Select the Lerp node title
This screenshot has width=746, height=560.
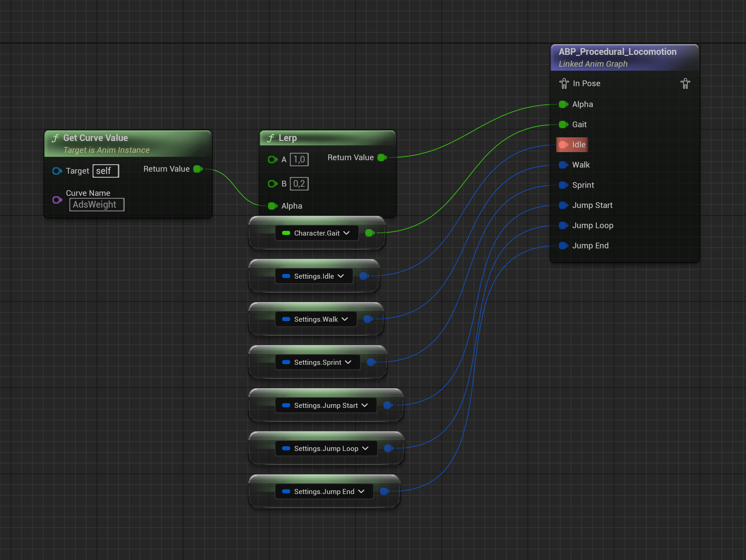pos(288,138)
